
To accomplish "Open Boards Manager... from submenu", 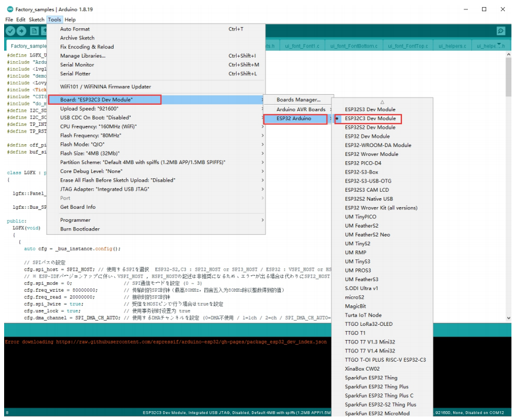I will tap(298, 100).
